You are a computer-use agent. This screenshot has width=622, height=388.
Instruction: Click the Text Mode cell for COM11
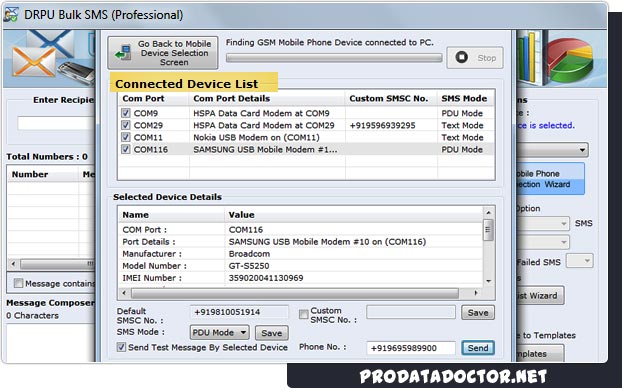click(462, 137)
